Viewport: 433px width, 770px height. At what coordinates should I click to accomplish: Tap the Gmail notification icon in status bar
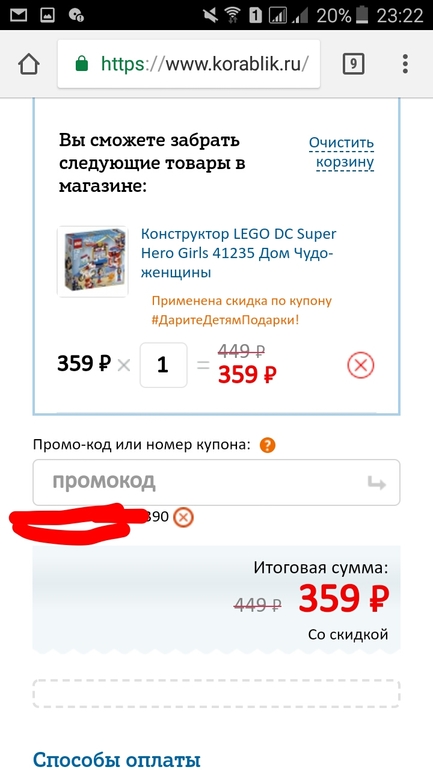19,15
